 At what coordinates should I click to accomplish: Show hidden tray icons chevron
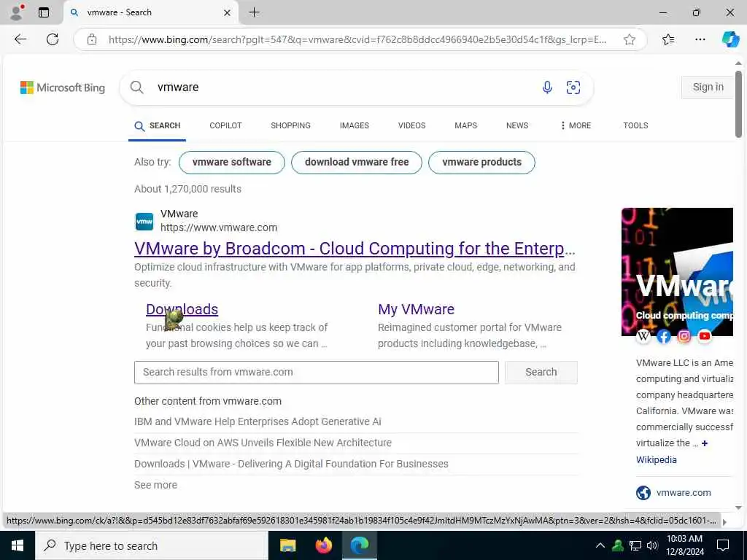coord(600,545)
